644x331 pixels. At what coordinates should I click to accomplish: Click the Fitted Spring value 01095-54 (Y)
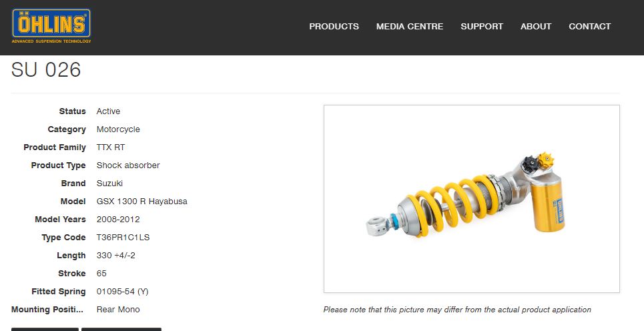pyautogui.click(x=122, y=292)
